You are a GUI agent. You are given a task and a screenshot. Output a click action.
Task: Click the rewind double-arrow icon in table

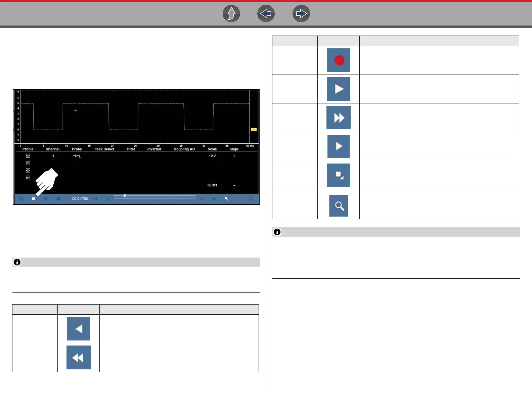79,357
